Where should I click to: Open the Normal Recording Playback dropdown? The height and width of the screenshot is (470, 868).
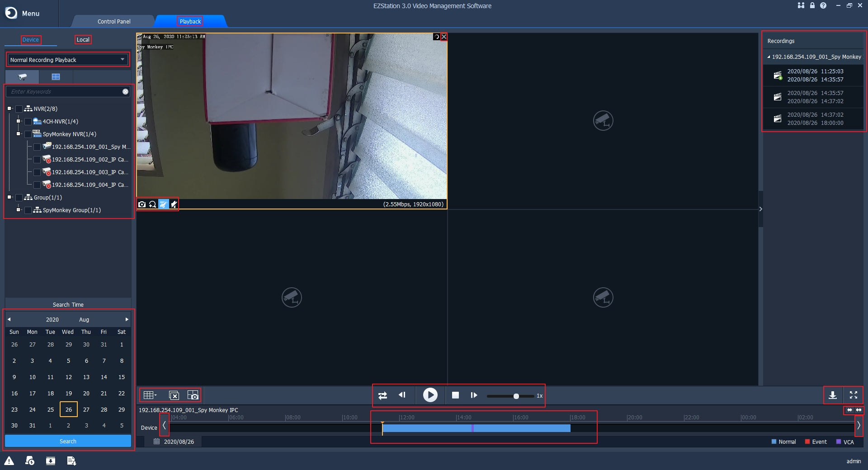pos(67,60)
